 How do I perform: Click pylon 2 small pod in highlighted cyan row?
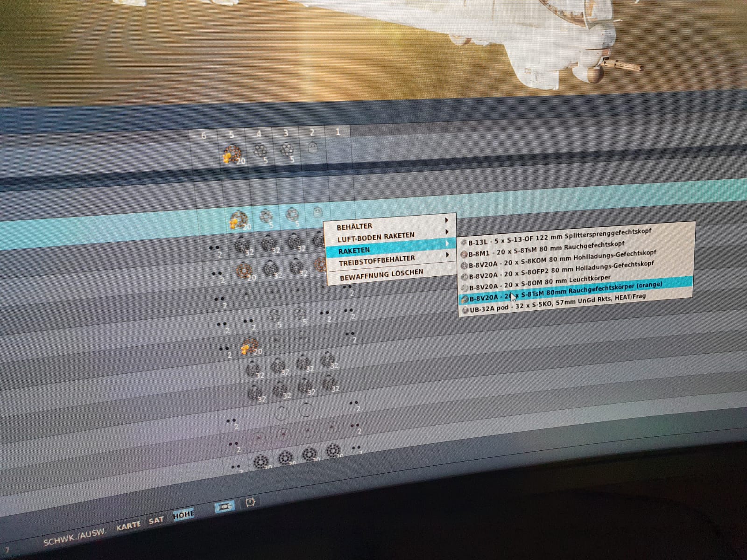317,213
